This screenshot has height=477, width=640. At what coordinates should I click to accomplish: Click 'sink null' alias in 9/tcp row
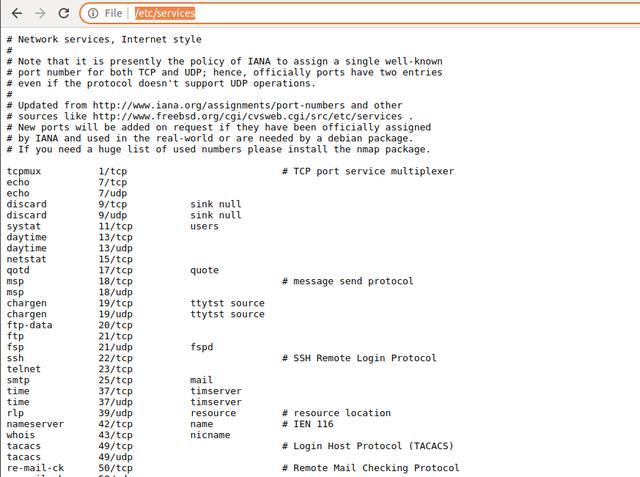click(x=216, y=204)
